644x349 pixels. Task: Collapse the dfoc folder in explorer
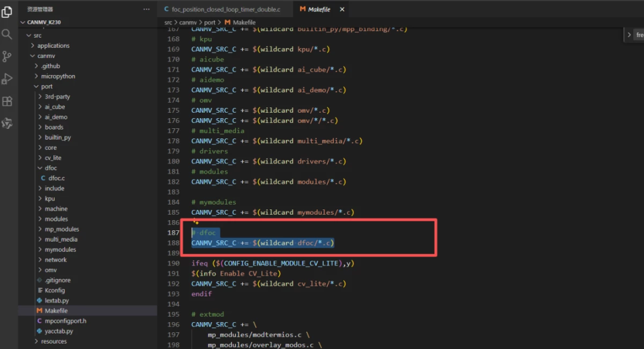tap(51, 168)
